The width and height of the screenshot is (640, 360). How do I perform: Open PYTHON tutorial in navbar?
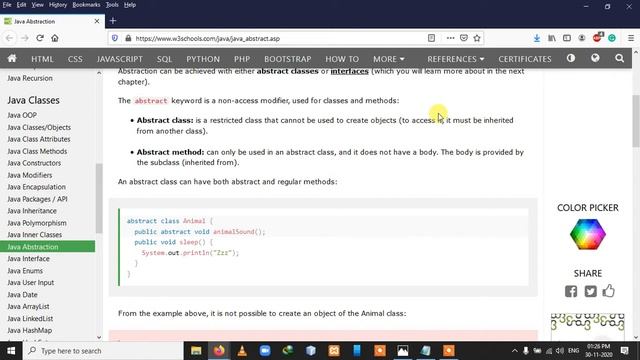coord(203,59)
